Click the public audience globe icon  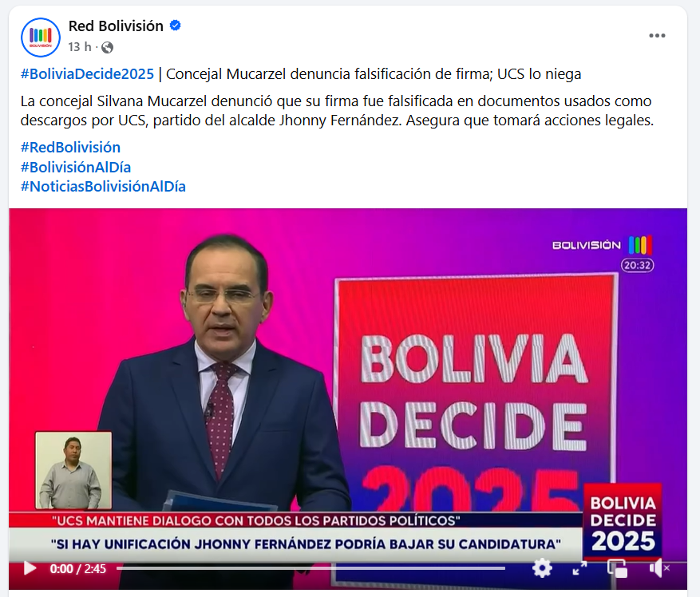tap(107, 47)
